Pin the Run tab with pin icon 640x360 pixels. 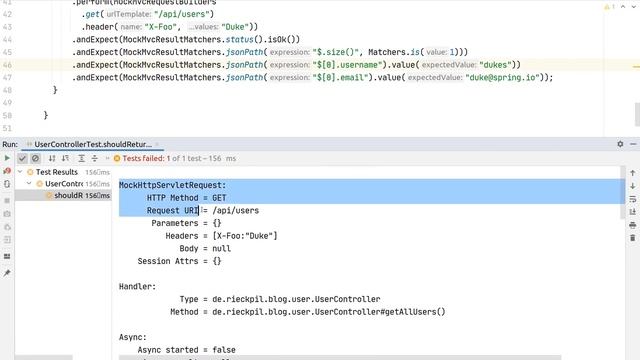coord(7,273)
